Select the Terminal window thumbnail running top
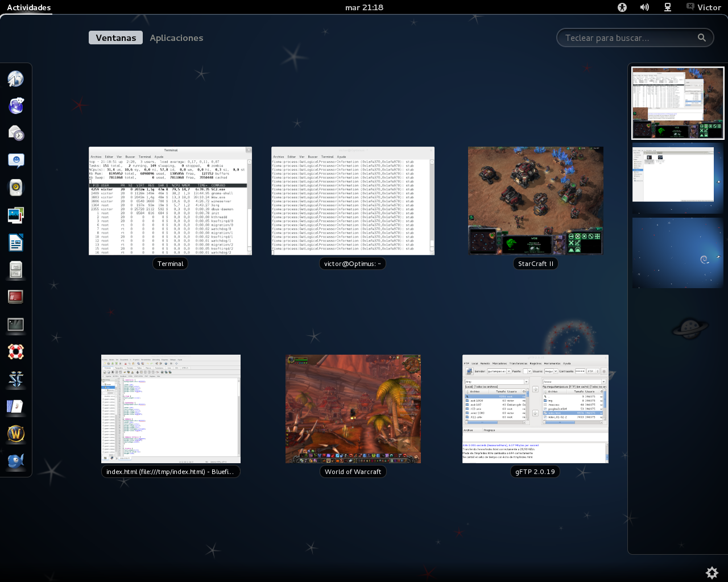This screenshot has width=728, height=582. click(x=170, y=201)
